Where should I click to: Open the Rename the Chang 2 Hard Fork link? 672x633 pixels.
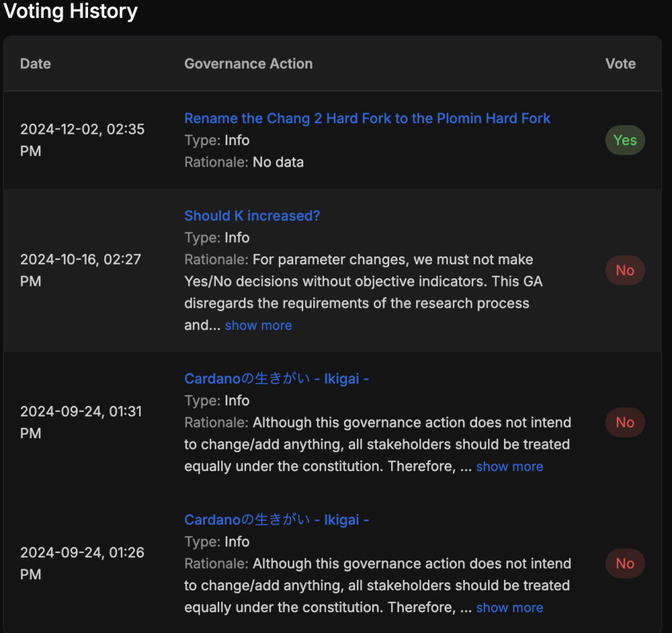(x=367, y=119)
